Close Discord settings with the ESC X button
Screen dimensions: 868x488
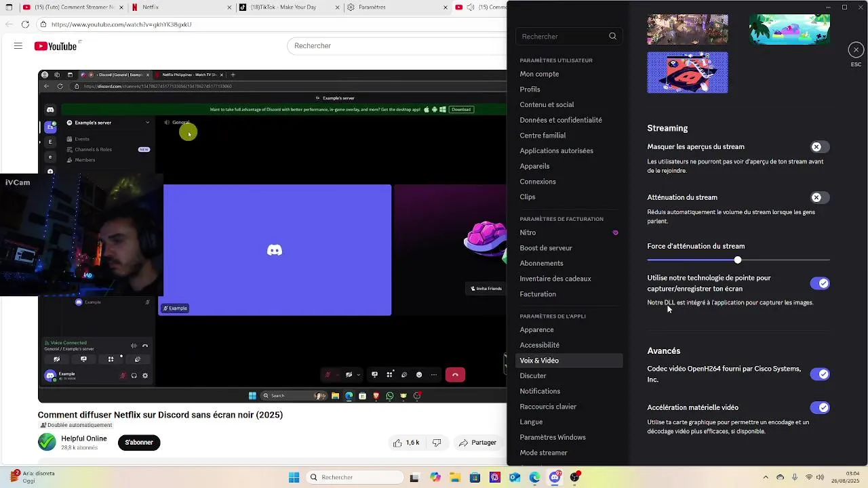click(x=856, y=50)
